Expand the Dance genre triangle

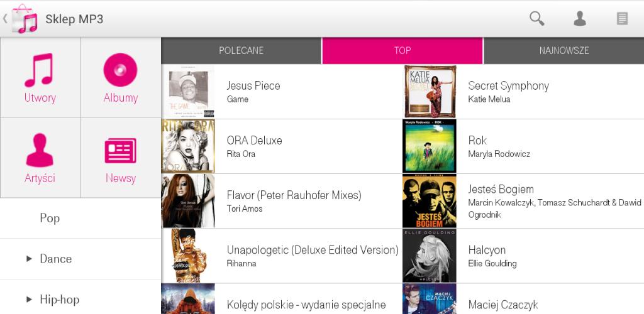pyautogui.click(x=29, y=259)
